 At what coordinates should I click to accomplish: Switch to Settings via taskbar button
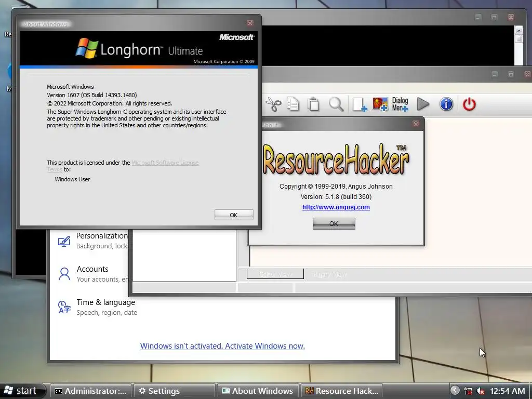(x=175, y=391)
